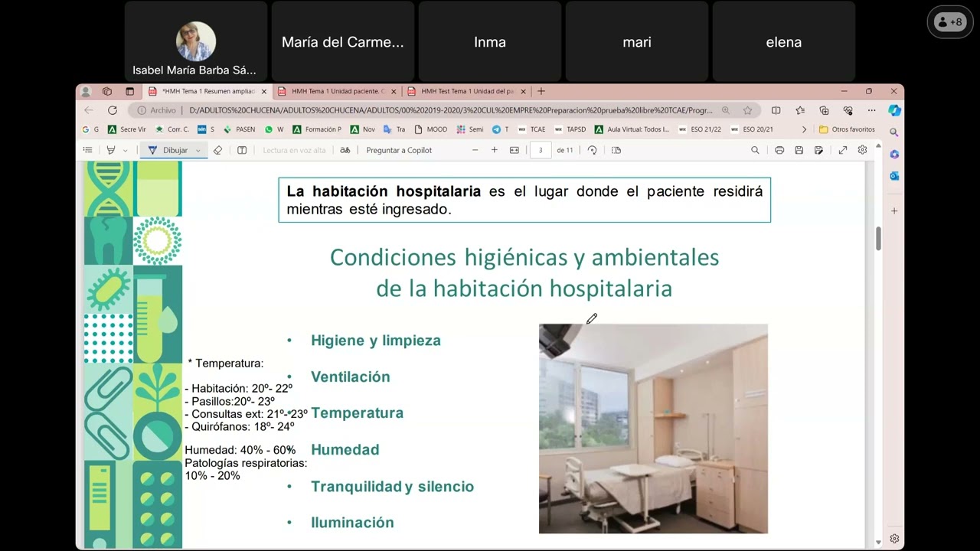The height and width of the screenshot is (551, 980).
Task: Open a new browser tab
Action: click(541, 91)
